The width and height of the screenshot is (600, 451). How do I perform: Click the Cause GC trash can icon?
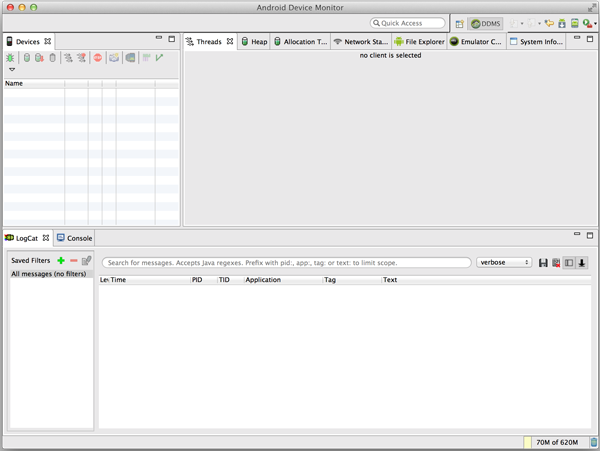pyautogui.click(x=52, y=58)
